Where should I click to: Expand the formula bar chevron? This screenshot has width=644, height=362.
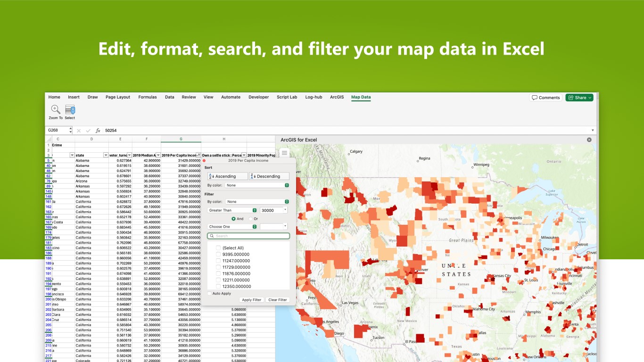tap(593, 131)
